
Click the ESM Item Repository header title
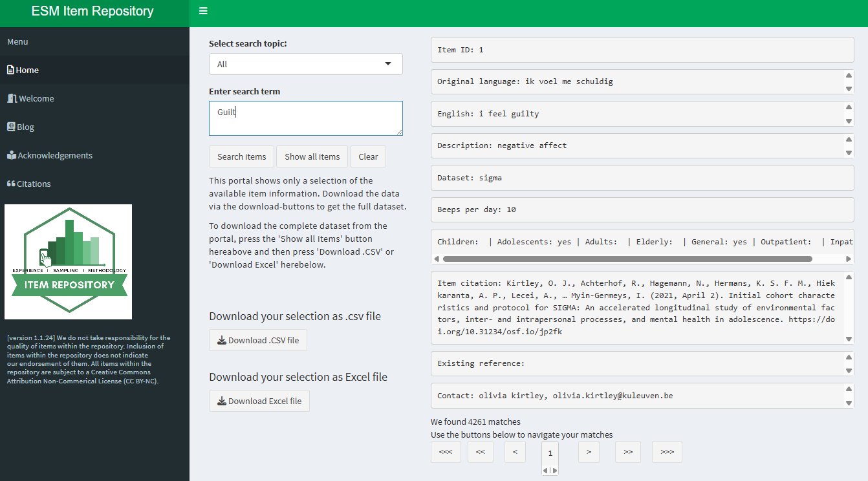click(x=92, y=11)
